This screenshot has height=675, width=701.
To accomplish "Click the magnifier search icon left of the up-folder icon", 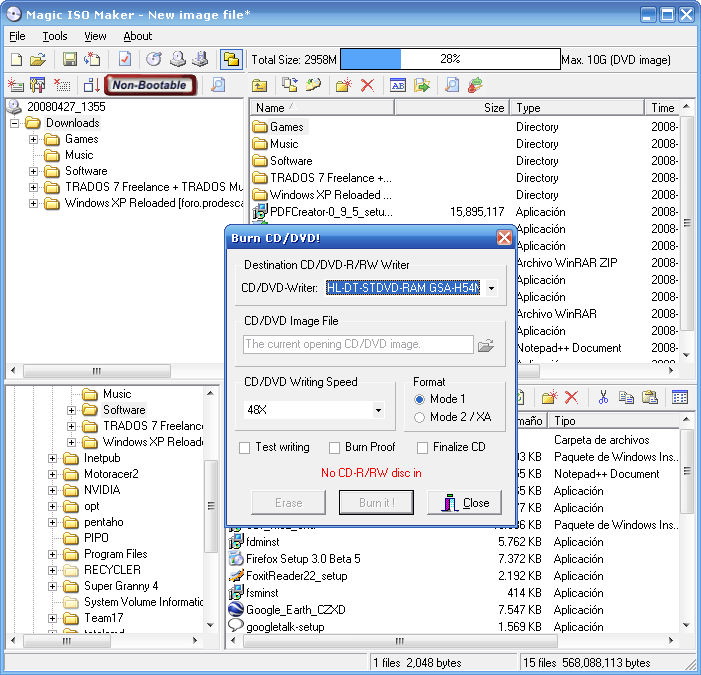I will coord(218,85).
